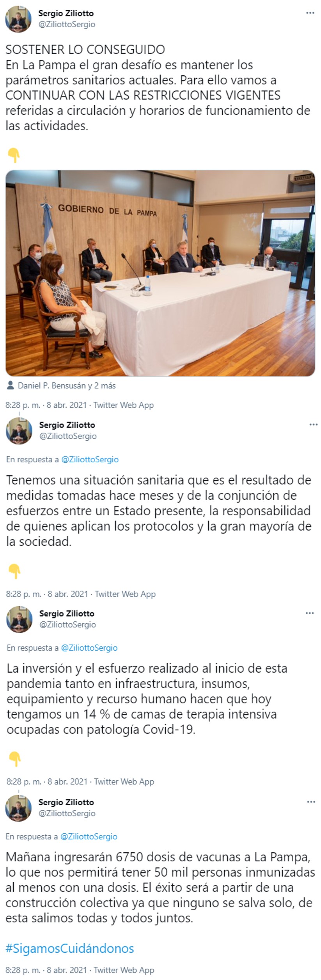Viewport: 321px width, 980px height.
Task: Open more options on third tweet
Action: click(x=310, y=613)
